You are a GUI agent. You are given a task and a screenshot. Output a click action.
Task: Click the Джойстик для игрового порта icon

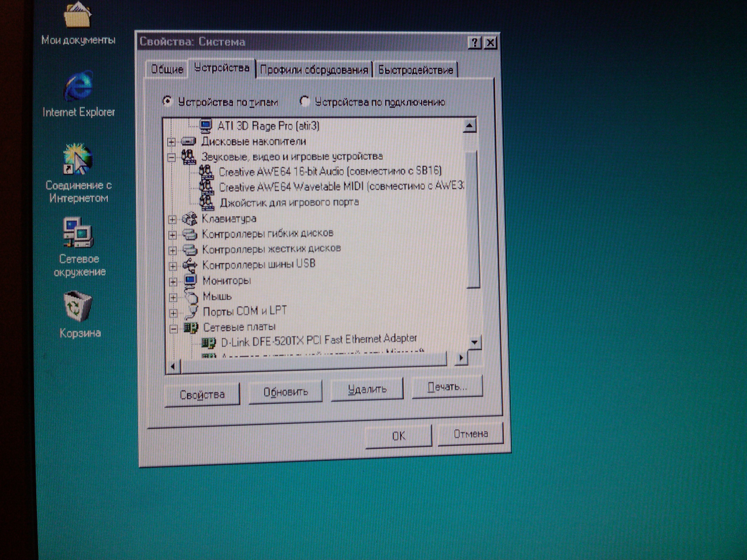[206, 203]
